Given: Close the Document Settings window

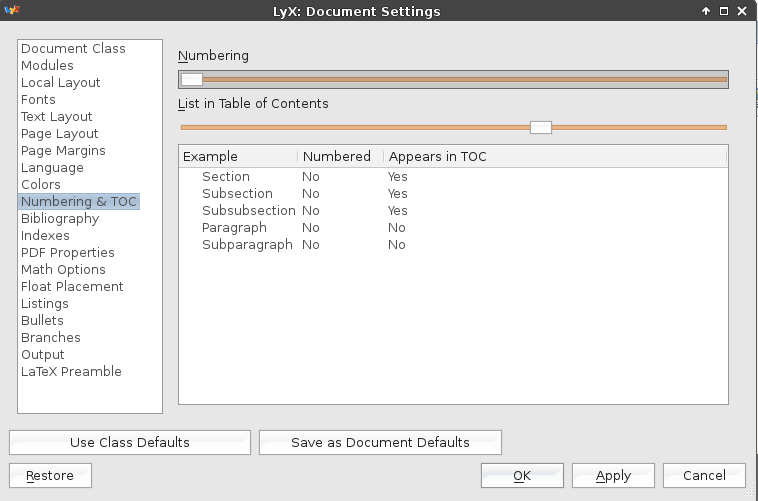Looking at the screenshot, I should point(742,11).
